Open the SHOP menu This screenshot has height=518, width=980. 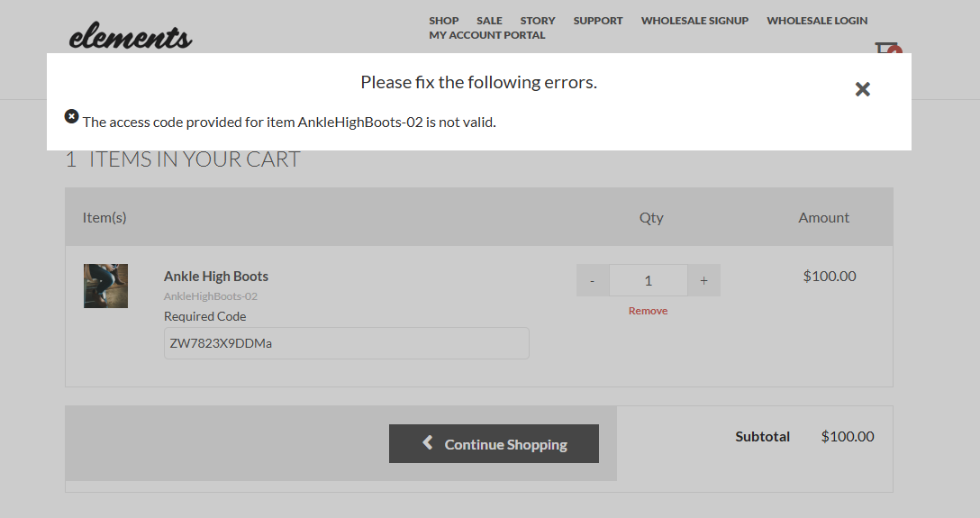point(444,21)
